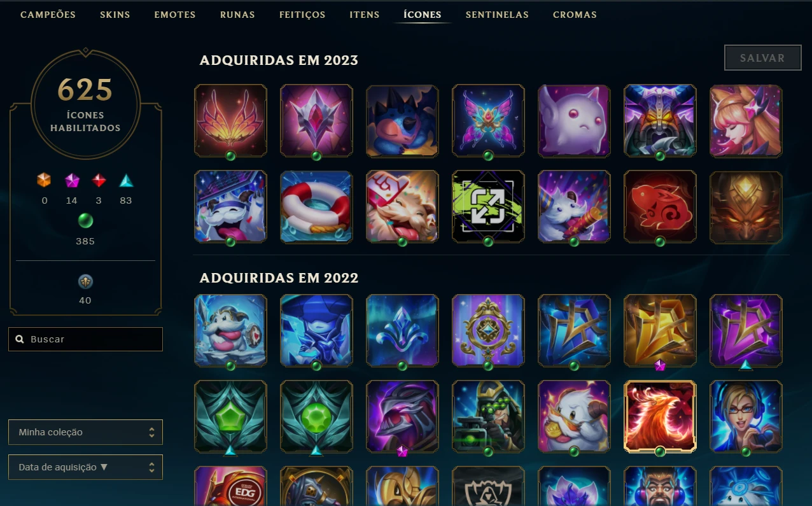Click the blue butterfly icon
Screen dimensions: 812x506
coord(488,120)
